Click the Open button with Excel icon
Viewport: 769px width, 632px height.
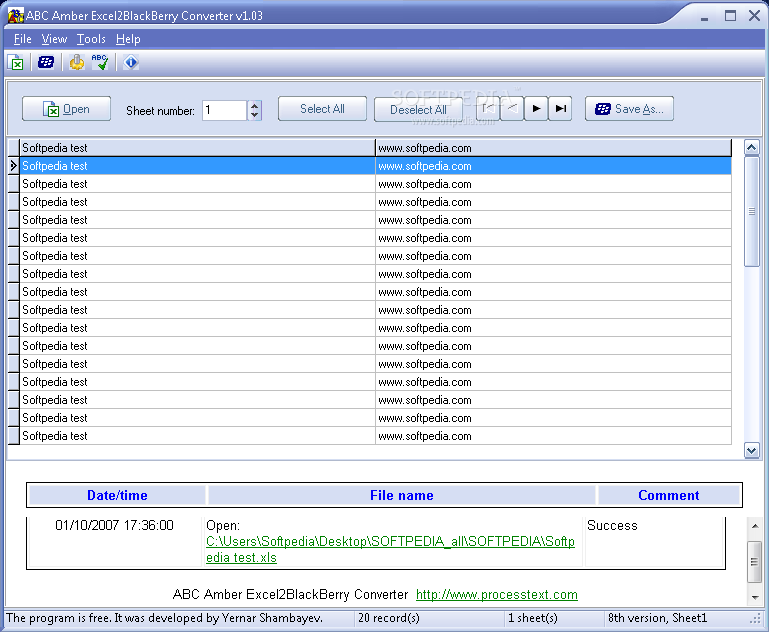tap(66, 109)
